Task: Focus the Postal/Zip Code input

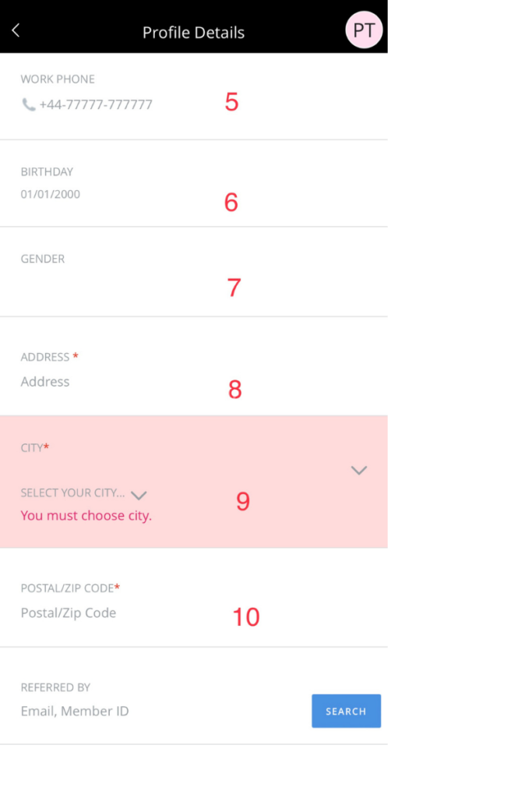Action: tap(117, 613)
